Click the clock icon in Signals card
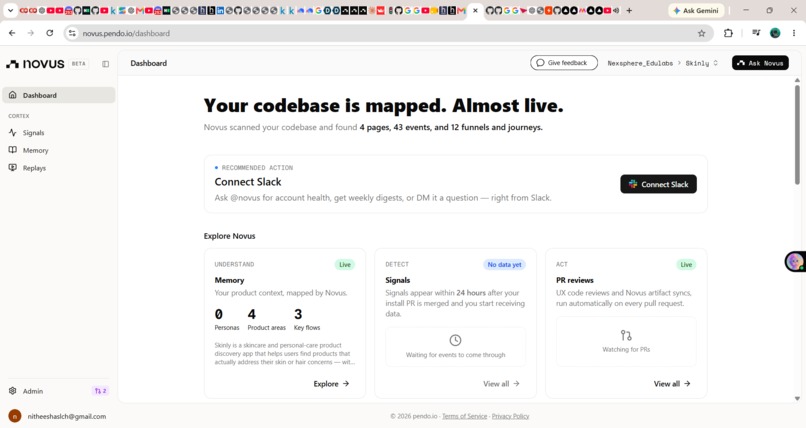Image resolution: width=806 pixels, height=428 pixels. pos(455,340)
